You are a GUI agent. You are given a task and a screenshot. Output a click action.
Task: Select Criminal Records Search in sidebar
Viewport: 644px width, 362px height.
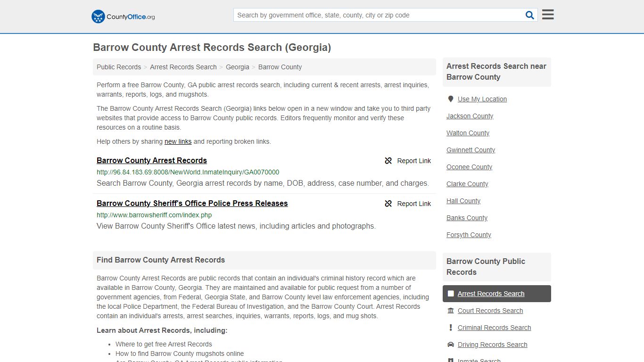(495, 328)
